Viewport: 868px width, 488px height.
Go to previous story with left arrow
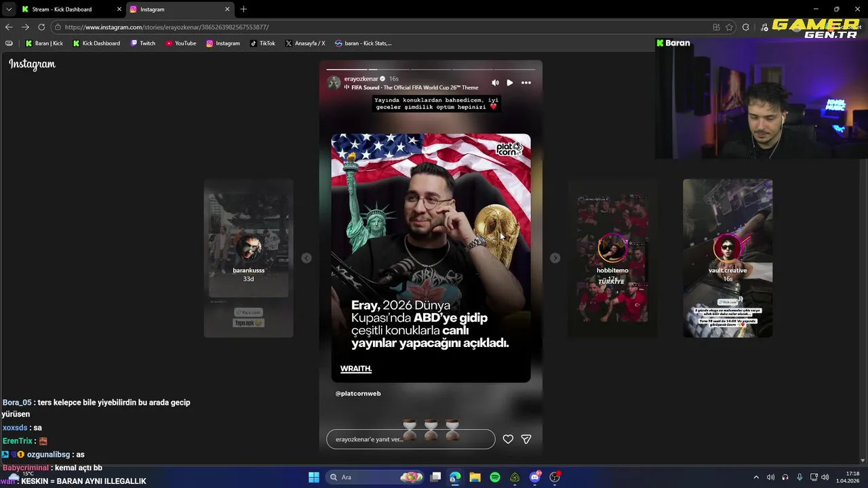(x=307, y=258)
